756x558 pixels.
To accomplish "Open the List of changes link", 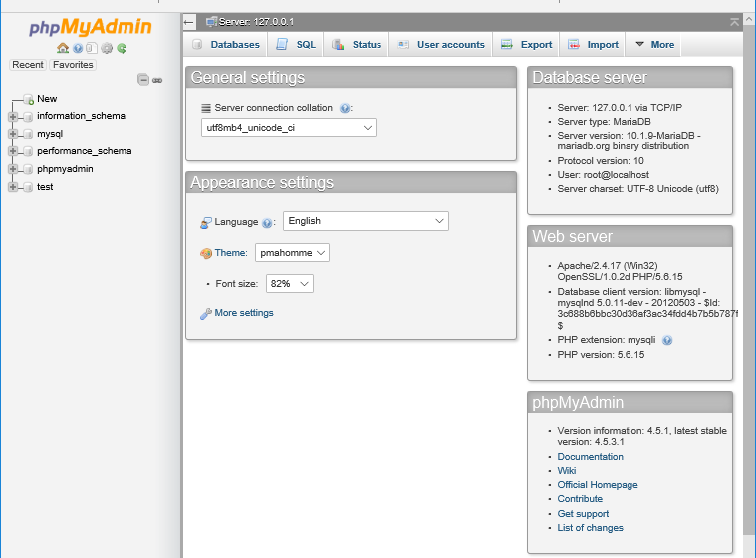I will 590,528.
